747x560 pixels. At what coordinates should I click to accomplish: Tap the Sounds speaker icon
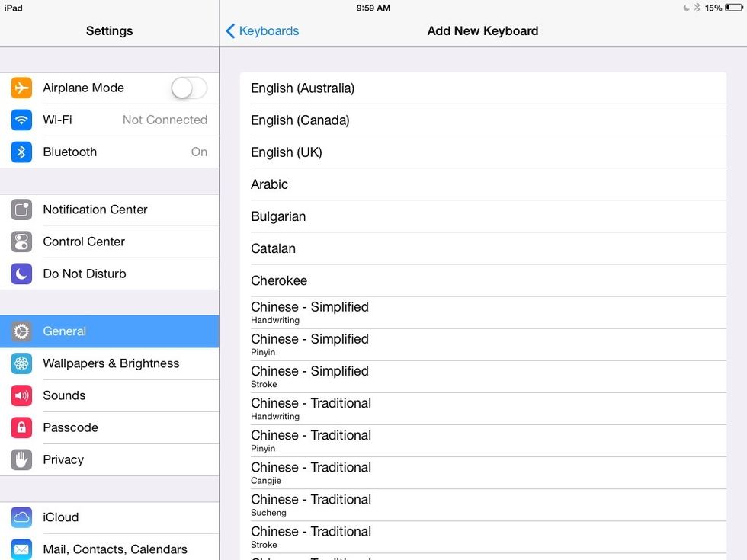tap(21, 395)
